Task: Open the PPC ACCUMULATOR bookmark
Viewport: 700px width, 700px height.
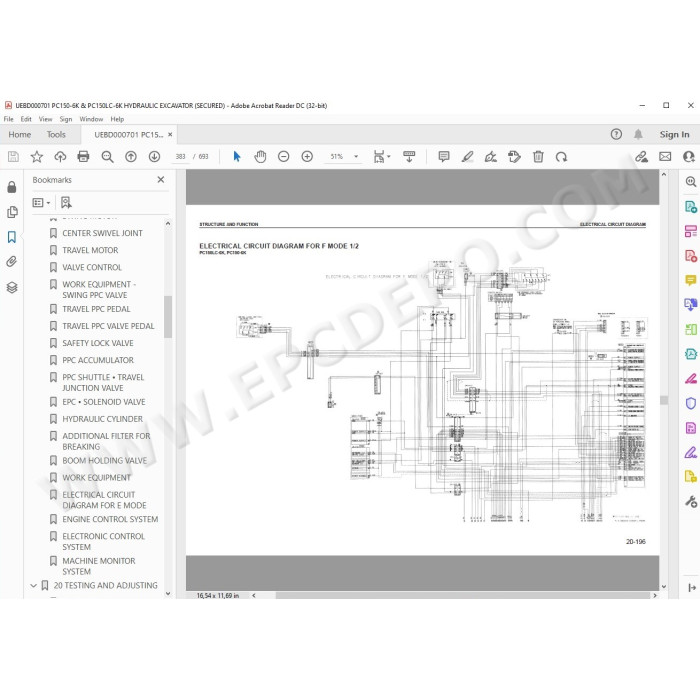Action: (98, 360)
